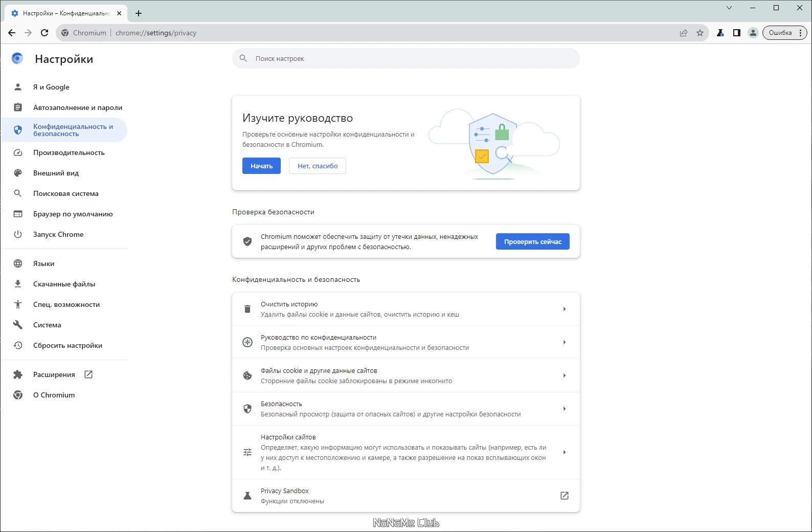This screenshot has height=532, width=812.
Task: Close the Settings tab
Action: (119, 13)
